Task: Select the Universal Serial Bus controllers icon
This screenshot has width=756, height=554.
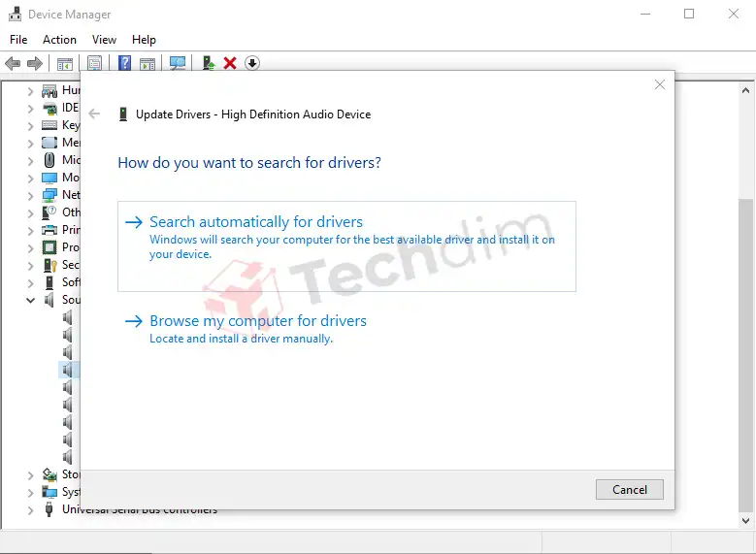Action: pos(49,509)
